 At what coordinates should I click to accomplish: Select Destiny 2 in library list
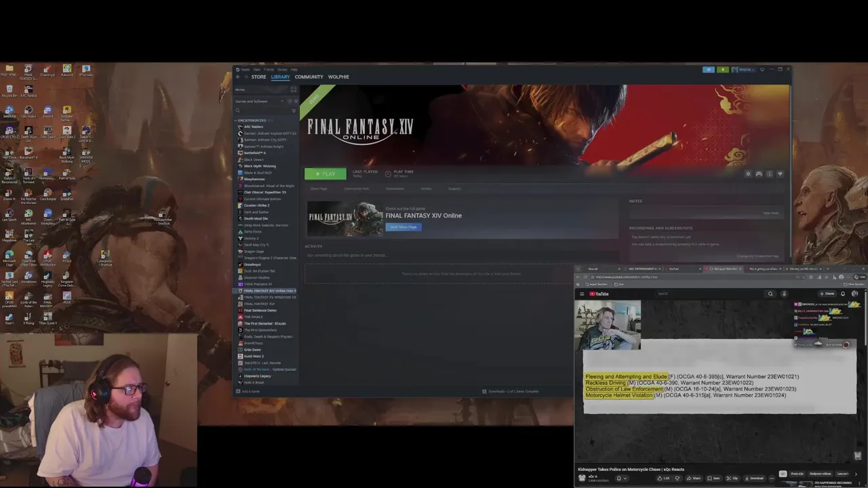pos(251,239)
